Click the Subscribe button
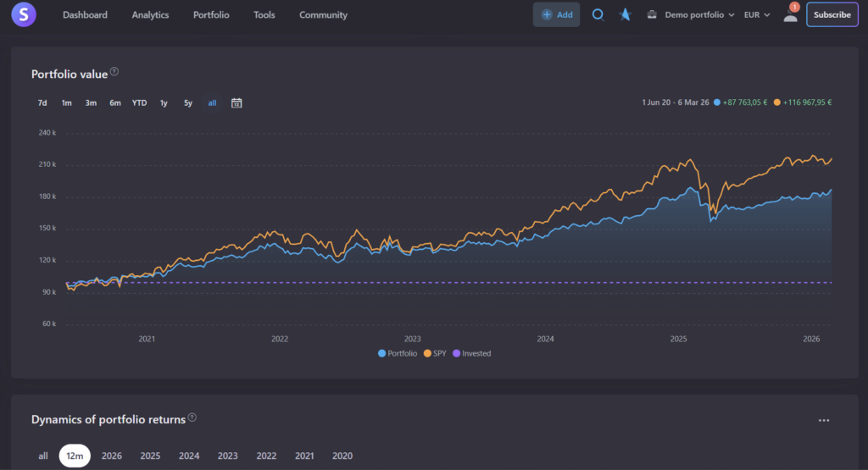The width and height of the screenshot is (868, 470). click(x=832, y=14)
